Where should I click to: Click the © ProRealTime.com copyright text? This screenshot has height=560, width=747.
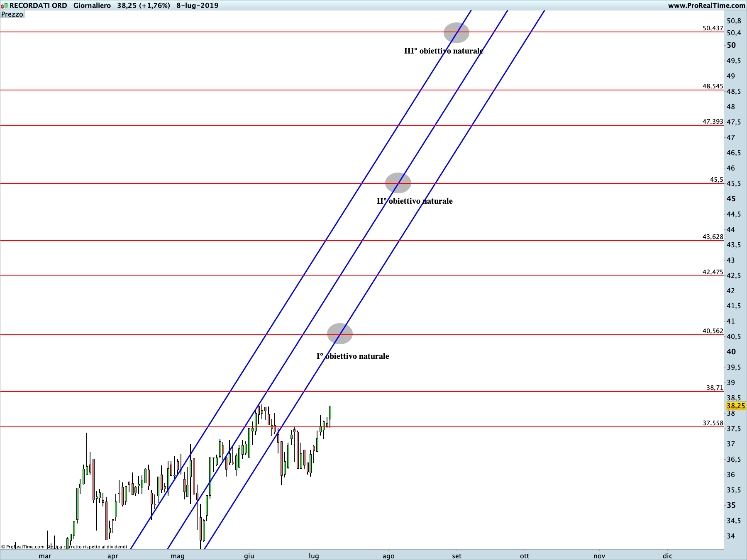[23, 547]
